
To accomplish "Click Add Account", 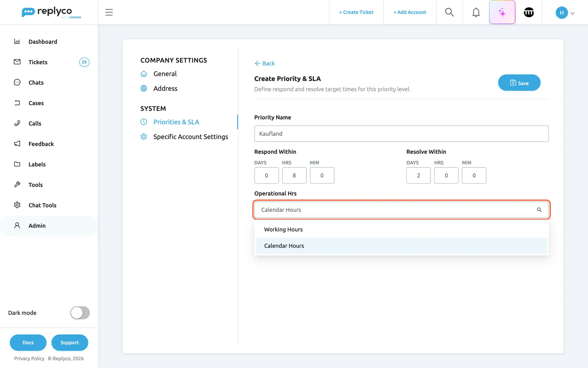I will (x=410, y=12).
